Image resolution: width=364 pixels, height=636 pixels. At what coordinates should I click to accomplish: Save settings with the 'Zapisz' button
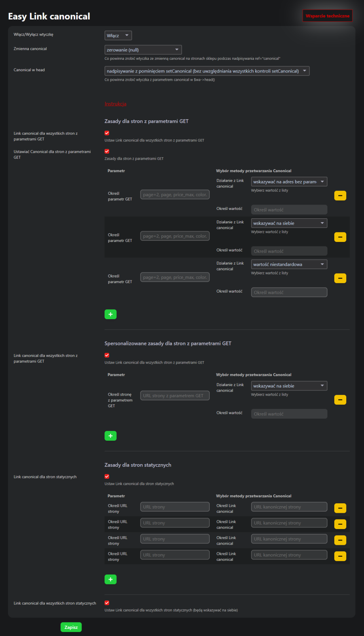(x=71, y=627)
